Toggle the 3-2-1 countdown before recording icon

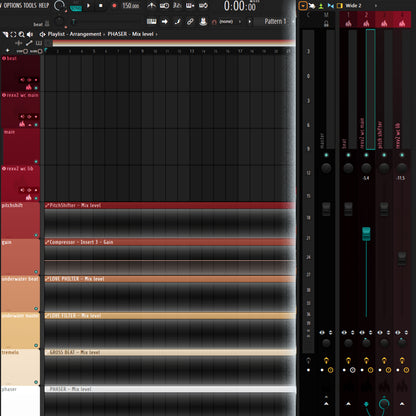177,5
